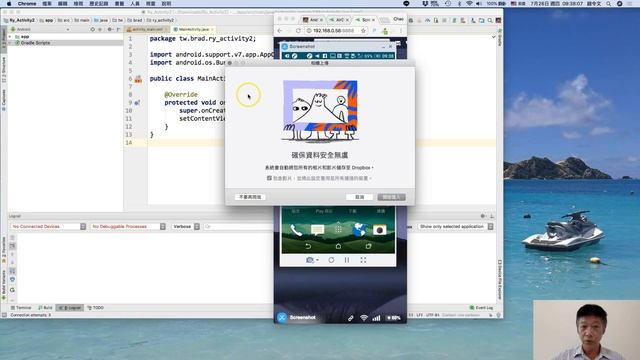The height and width of the screenshot is (360, 640).
Task: Click the search magnifier in Android Studio toolbar
Action: 490,20
